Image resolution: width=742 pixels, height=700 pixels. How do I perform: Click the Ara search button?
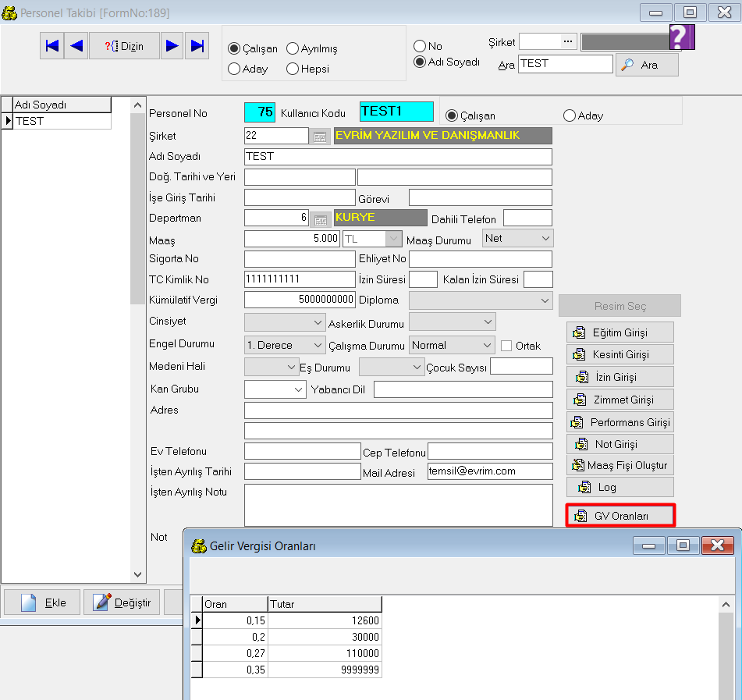point(647,65)
